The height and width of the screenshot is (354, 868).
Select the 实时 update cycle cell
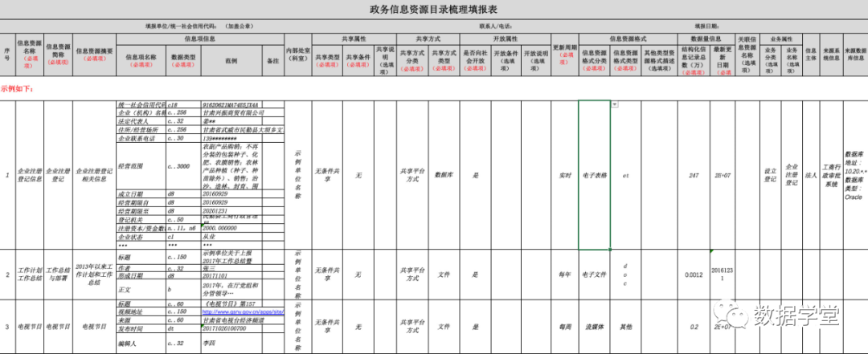564,175
